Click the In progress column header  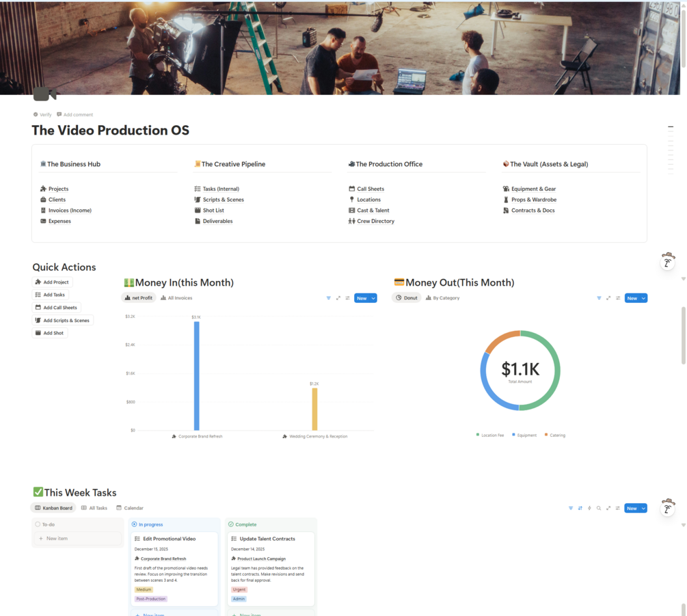(147, 524)
